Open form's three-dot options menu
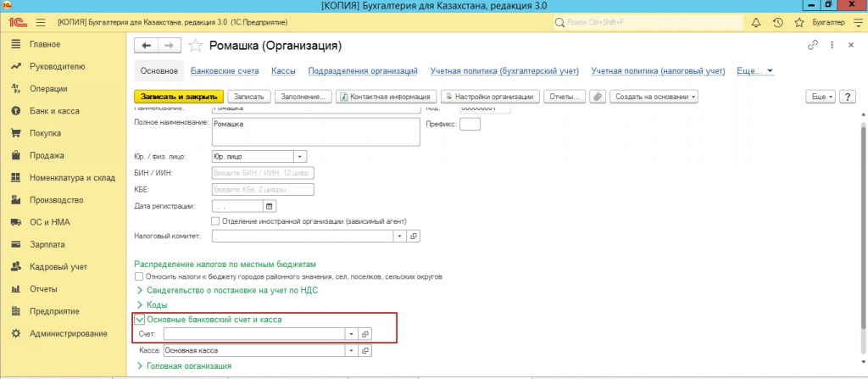This screenshot has height=379, width=868. tap(832, 46)
